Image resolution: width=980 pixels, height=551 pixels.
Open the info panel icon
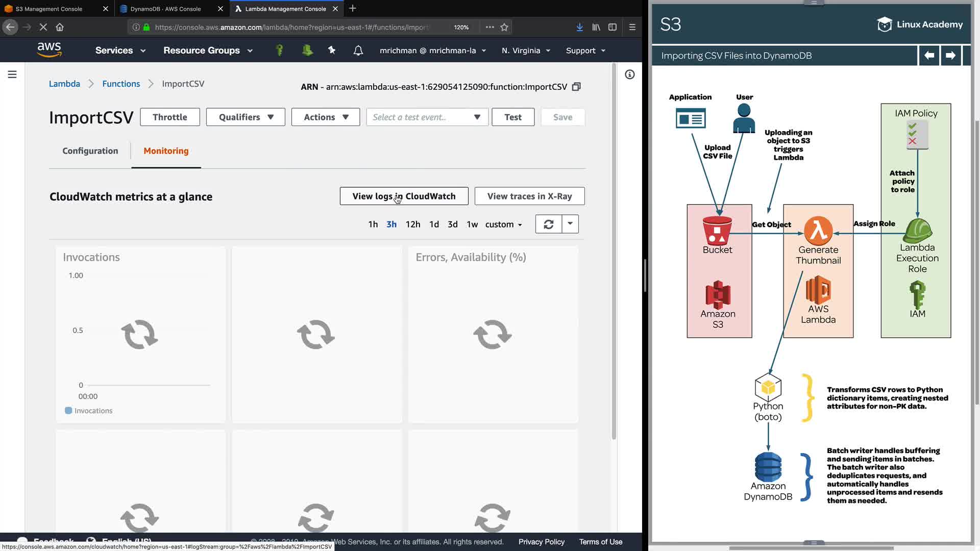[630, 74]
